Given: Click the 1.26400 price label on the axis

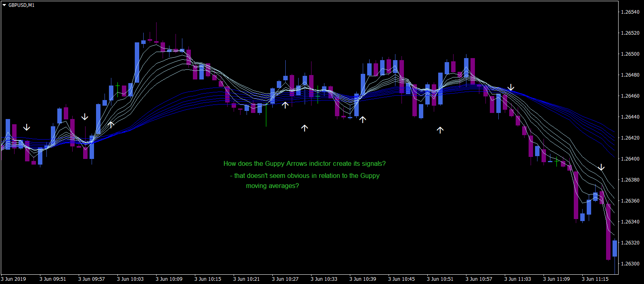Looking at the screenshot, I should pyautogui.click(x=630, y=159).
